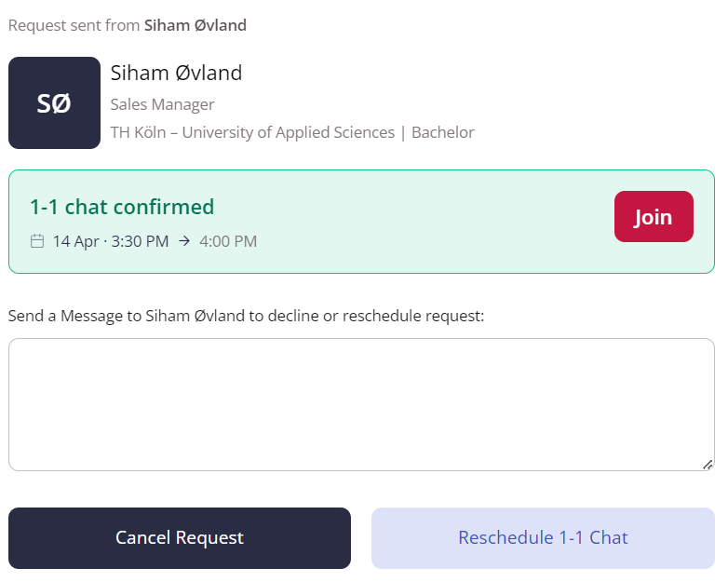Click the red Join button
The height and width of the screenshot is (582, 728).
point(654,216)
